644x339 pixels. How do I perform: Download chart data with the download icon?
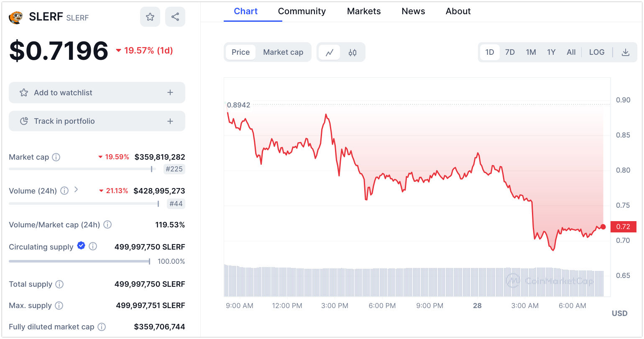click(625, 52)
